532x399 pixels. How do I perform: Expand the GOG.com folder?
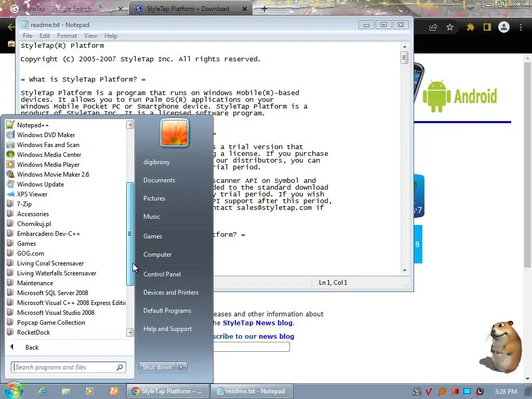(30, 253)
